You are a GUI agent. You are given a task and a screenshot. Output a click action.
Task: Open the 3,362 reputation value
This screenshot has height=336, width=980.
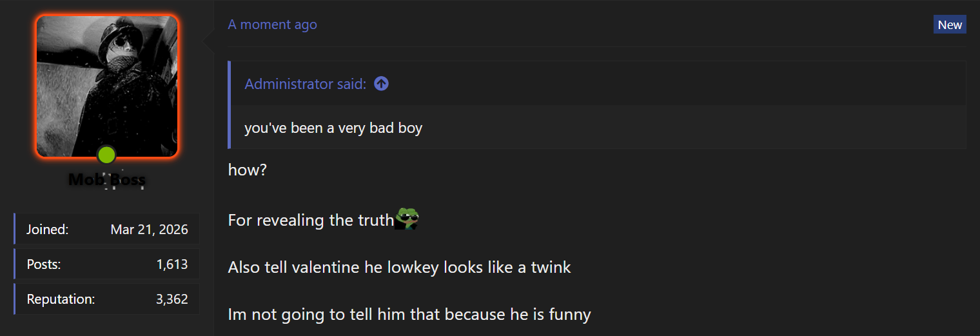[x=172, y=299]
